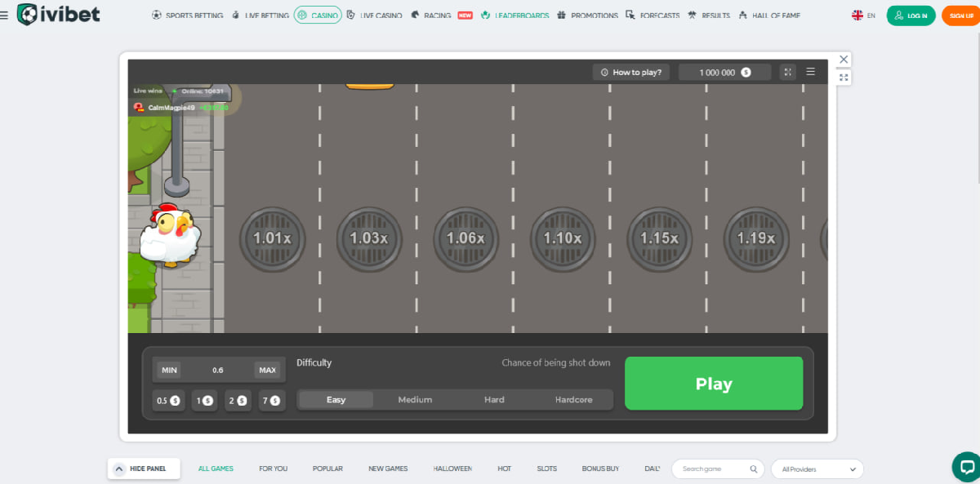Image resolution: width=980 pixels, height=484 pixels.
Task: Switch difficulty to Hardcore
Action: (574, 399)
